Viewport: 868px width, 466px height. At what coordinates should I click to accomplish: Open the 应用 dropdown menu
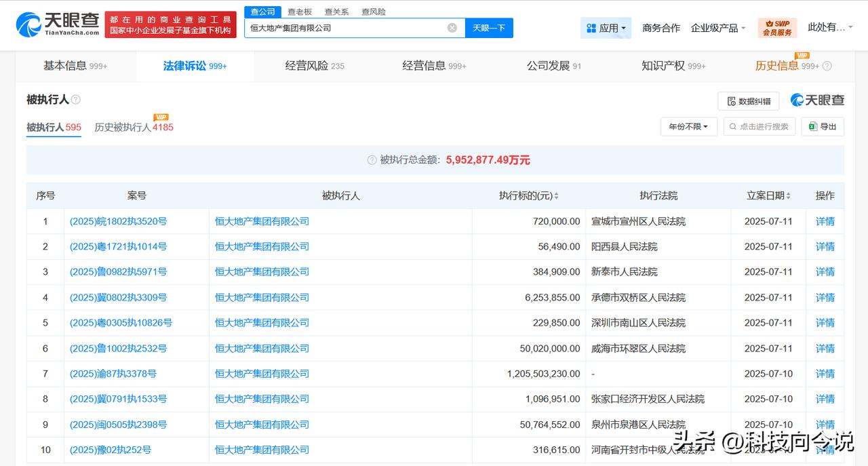pos(606,28)
